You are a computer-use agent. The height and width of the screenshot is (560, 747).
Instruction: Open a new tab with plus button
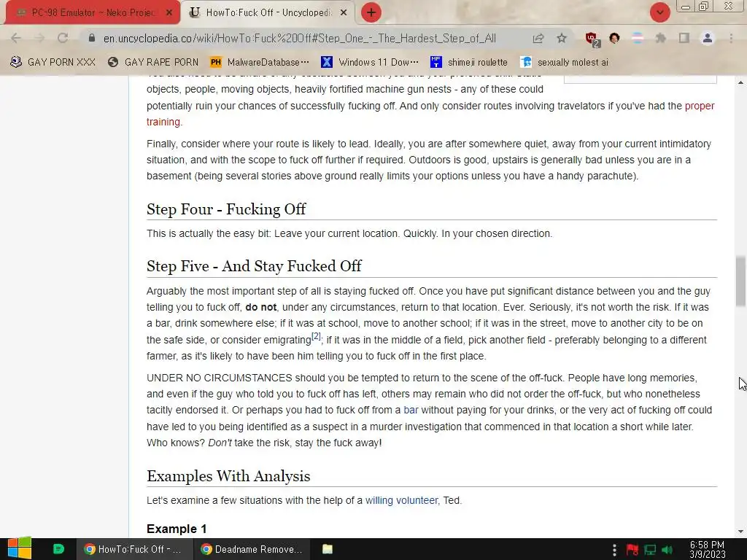[371, 12]
